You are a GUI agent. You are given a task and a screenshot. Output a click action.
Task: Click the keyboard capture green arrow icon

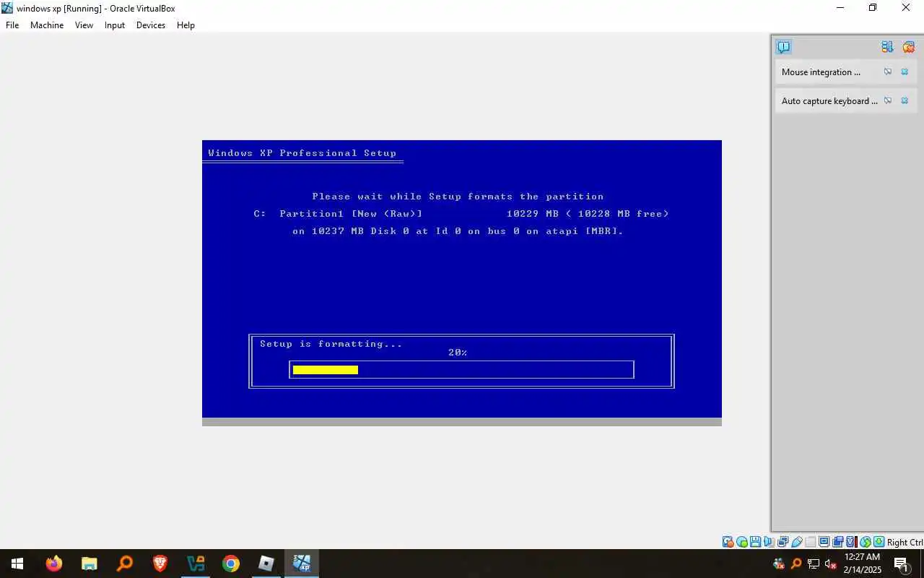[879, 542]
